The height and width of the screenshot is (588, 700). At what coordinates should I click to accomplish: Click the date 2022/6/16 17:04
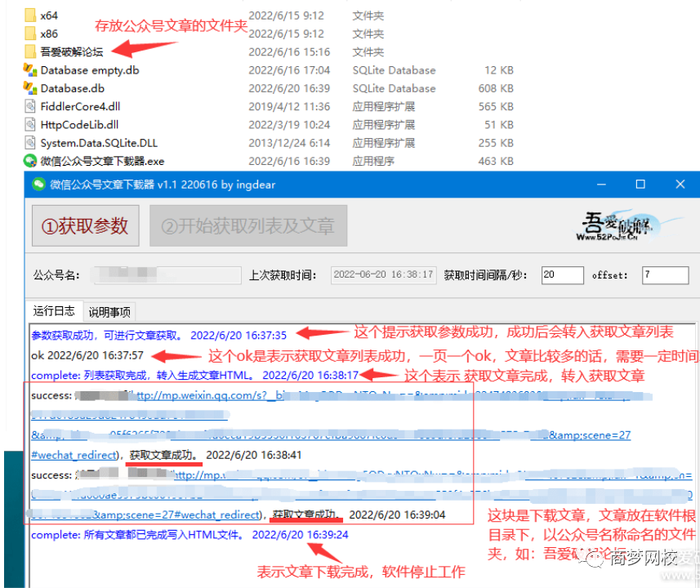tap(289, 70)
